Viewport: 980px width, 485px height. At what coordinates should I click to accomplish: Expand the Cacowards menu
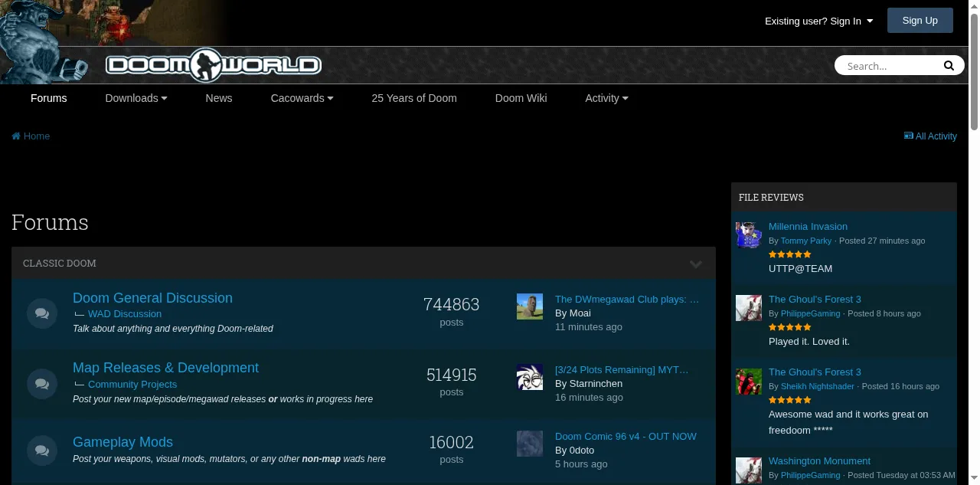pos(302,98)
